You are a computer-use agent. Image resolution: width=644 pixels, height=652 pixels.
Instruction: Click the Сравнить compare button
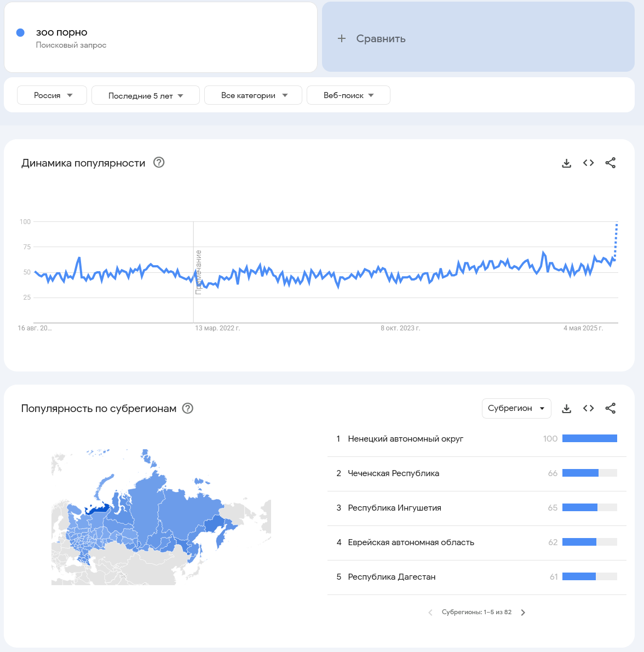pos(372,38)
